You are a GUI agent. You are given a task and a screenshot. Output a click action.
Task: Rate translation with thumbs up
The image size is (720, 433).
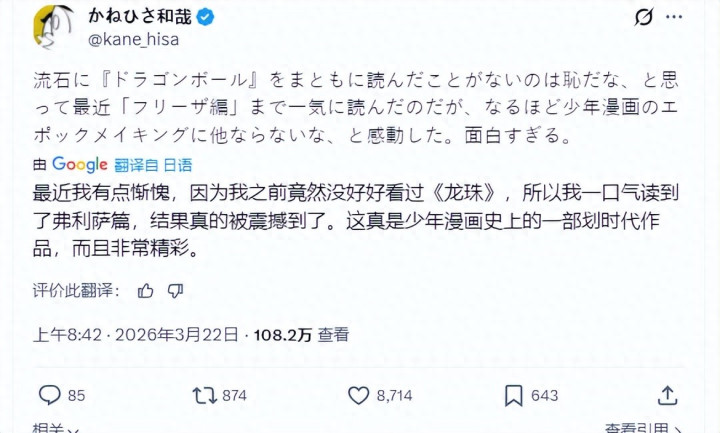click(x=146, y=291)
